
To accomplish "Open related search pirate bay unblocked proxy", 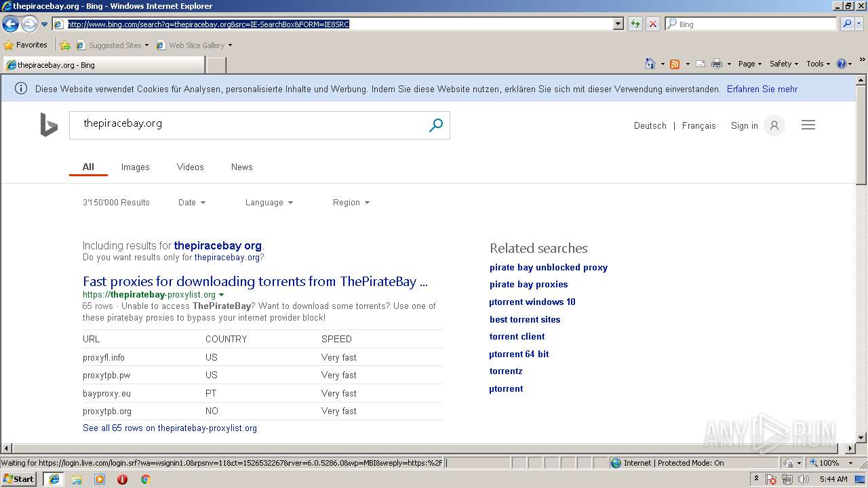I will (549, 267).
